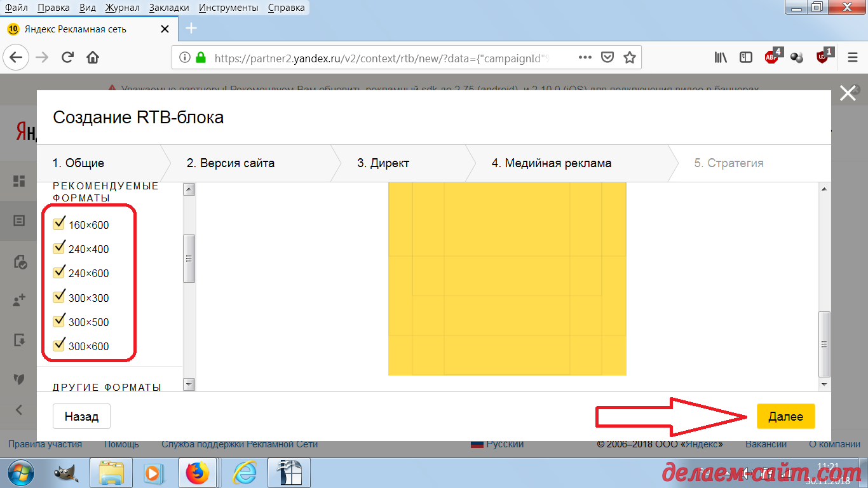Image resolution: width=868 pixels, height=488 pixels.
Task: Click the preview pane scrollbar thumb
Action: click(x=824, y=344)
